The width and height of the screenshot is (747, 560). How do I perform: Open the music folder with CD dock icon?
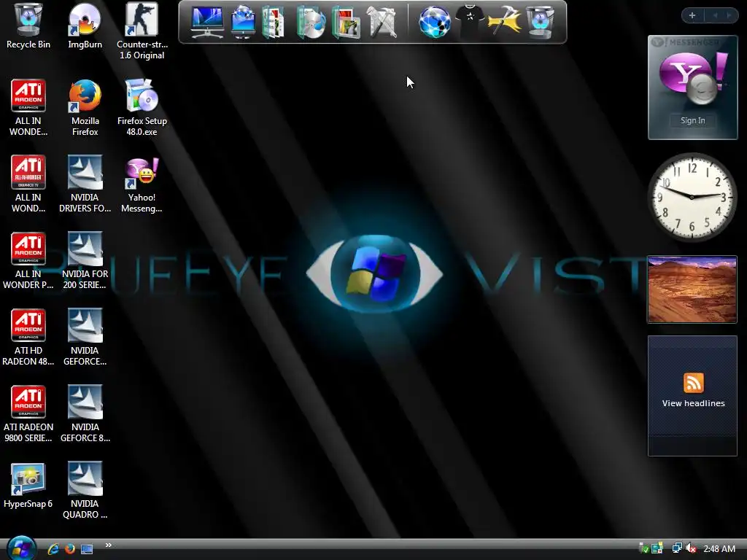(x=311, y=22)
